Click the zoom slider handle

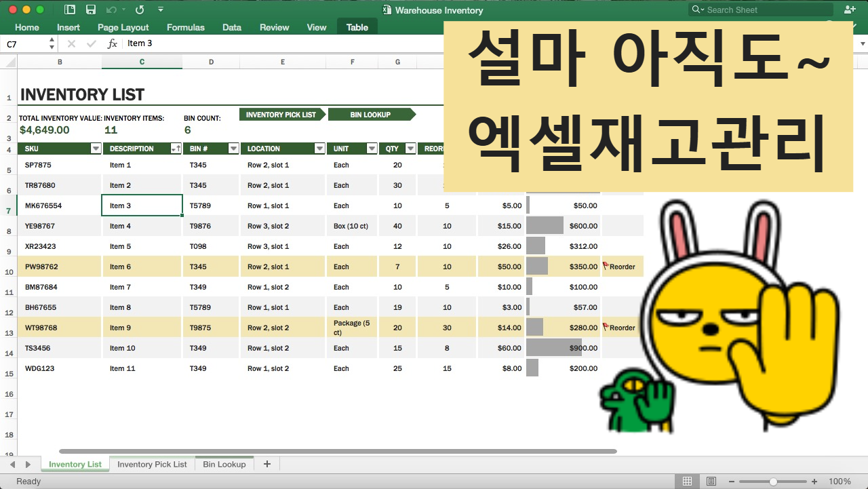point(773,482)
